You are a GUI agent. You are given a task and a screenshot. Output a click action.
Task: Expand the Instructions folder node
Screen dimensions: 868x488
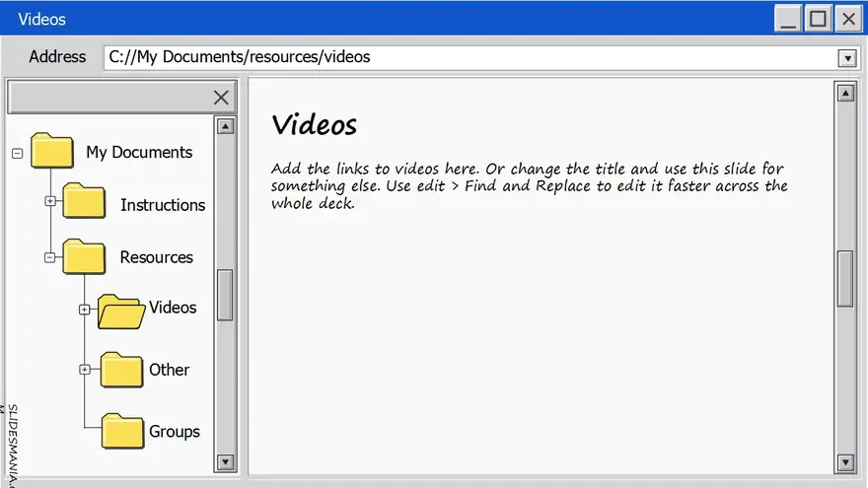coord(50,201)
